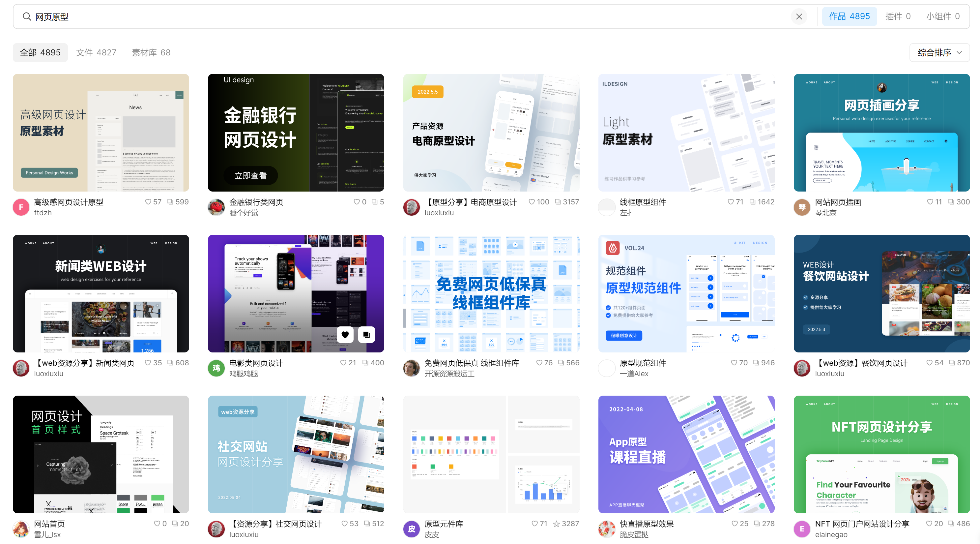Screen dimensions: 980x544
Task: Click author name 脆皮蛋挞
Action: [x=634, y=534]
